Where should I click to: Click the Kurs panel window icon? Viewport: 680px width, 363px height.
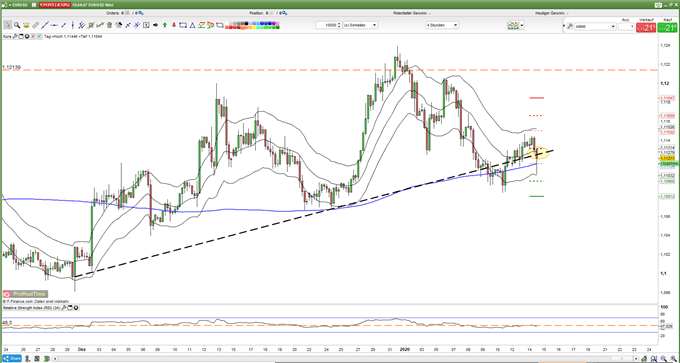click(20, 36)
